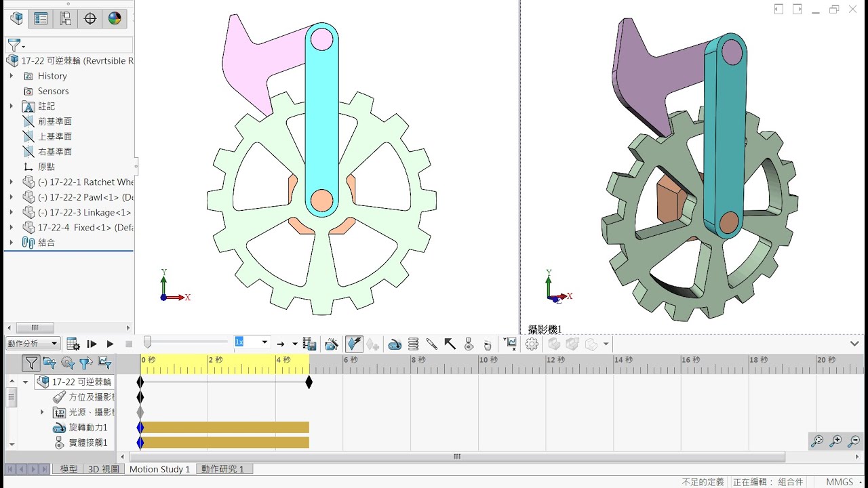Viewport: 868px width, 488px height.
Task: Click the Play button
Action: coord(110,344)
